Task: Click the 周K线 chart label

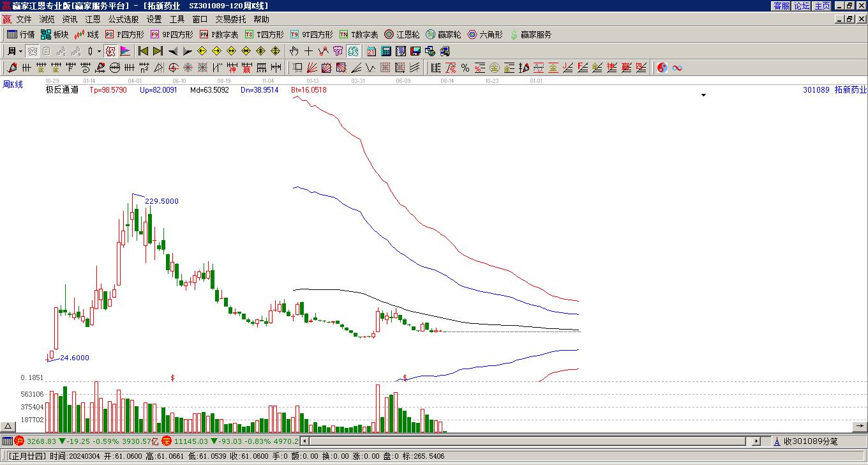Action: coord(12,84)
